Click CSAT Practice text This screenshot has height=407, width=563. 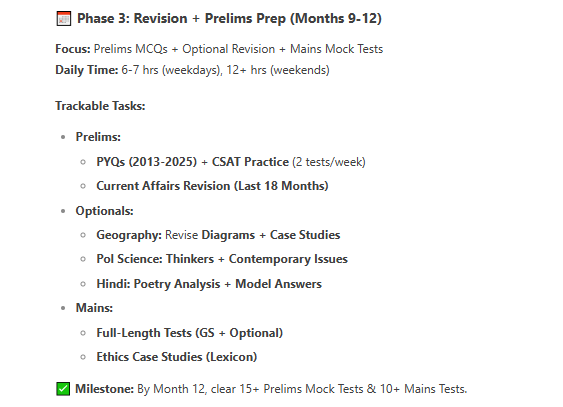click(x=250, y=162)
